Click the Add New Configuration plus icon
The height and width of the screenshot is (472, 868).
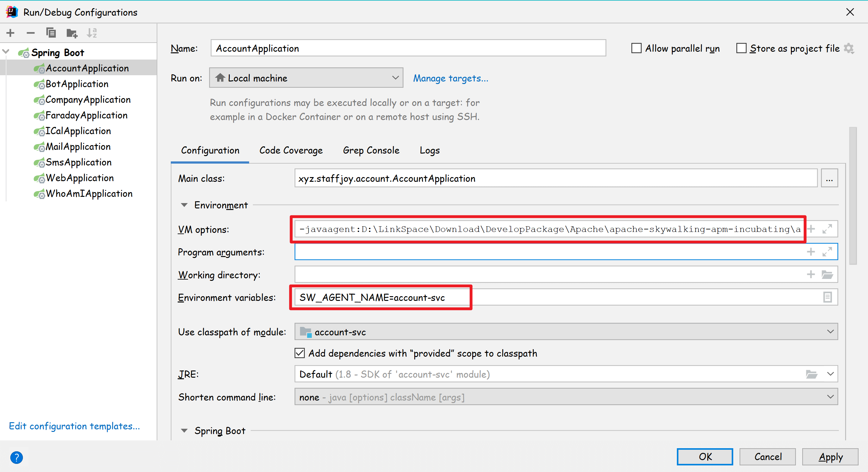[x=10, y=33]
